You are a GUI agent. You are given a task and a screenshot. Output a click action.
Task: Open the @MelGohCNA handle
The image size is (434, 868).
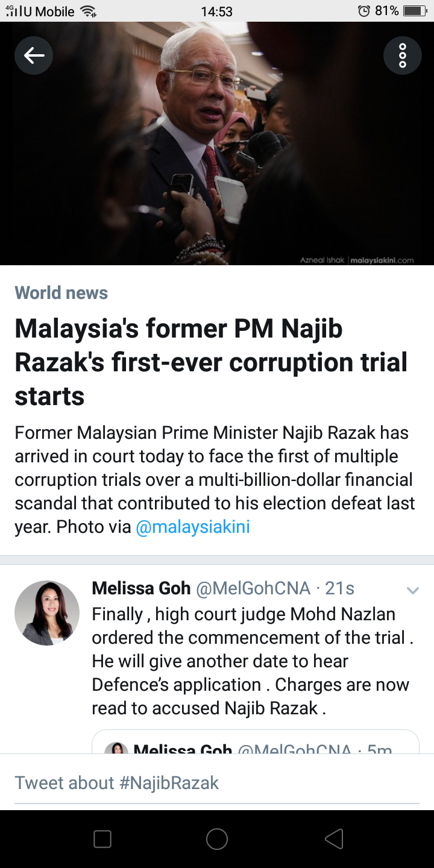(x=253, y=588)
